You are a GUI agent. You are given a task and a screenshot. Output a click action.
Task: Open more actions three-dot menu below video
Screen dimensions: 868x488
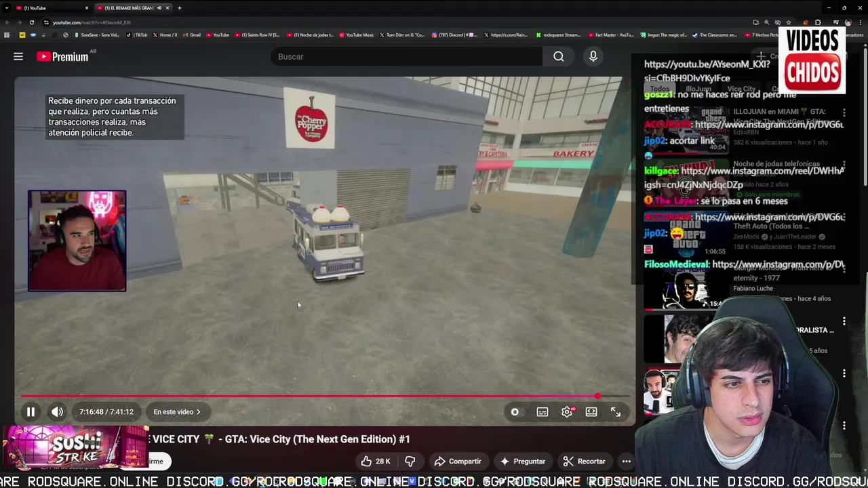tap(627, 461)
